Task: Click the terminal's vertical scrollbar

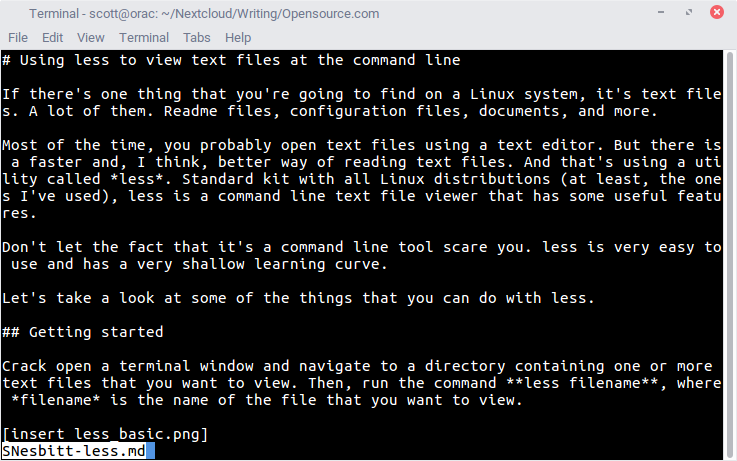Action: [729, 250]
